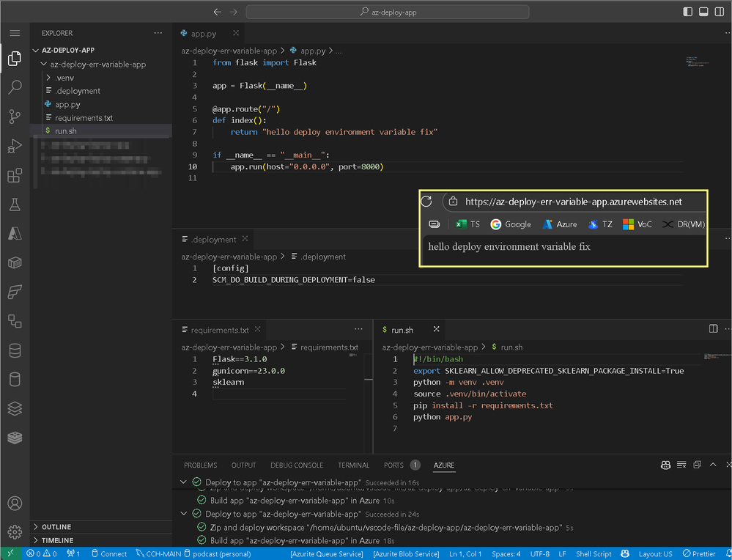Open the Azure view in activity bar
The height and width of the screenshot is (560, 732).
coord(15,233)
